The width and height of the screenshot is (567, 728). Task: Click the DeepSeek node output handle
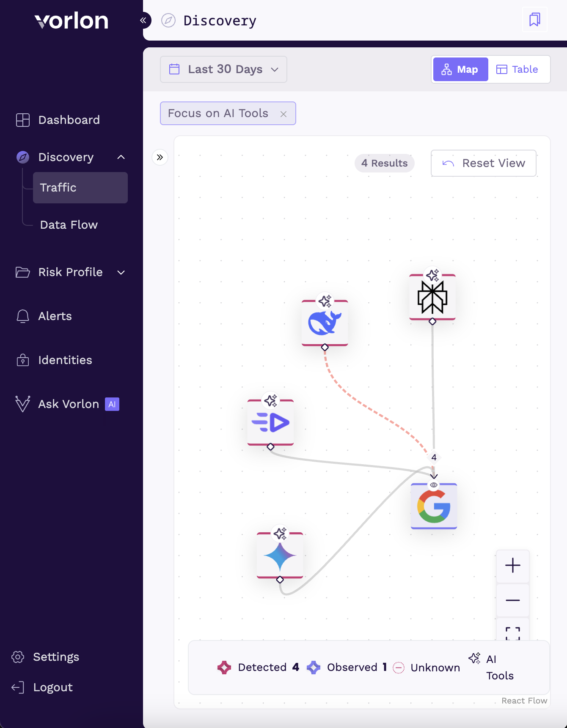click(325, 347)
